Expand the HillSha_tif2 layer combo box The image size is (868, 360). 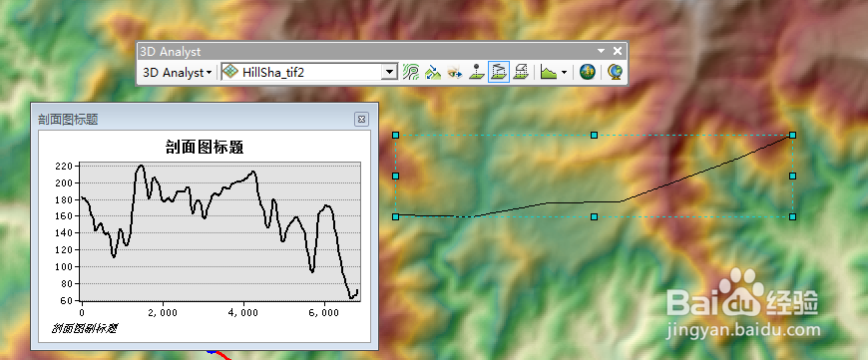click(391, 73)
